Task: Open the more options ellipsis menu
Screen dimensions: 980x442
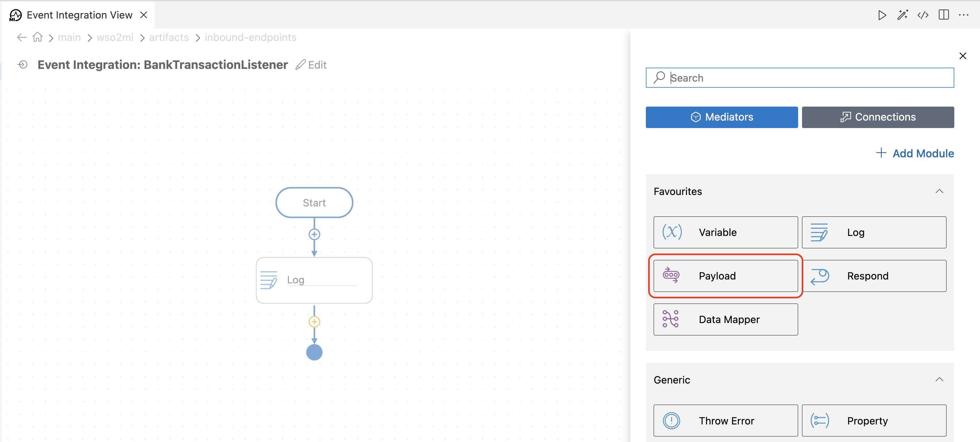Action: pos(964,15)
